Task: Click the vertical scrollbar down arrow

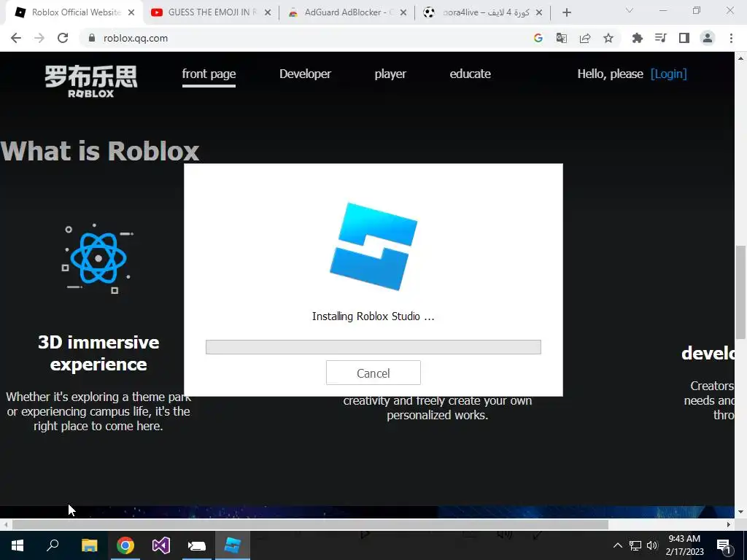Action: 740,512
